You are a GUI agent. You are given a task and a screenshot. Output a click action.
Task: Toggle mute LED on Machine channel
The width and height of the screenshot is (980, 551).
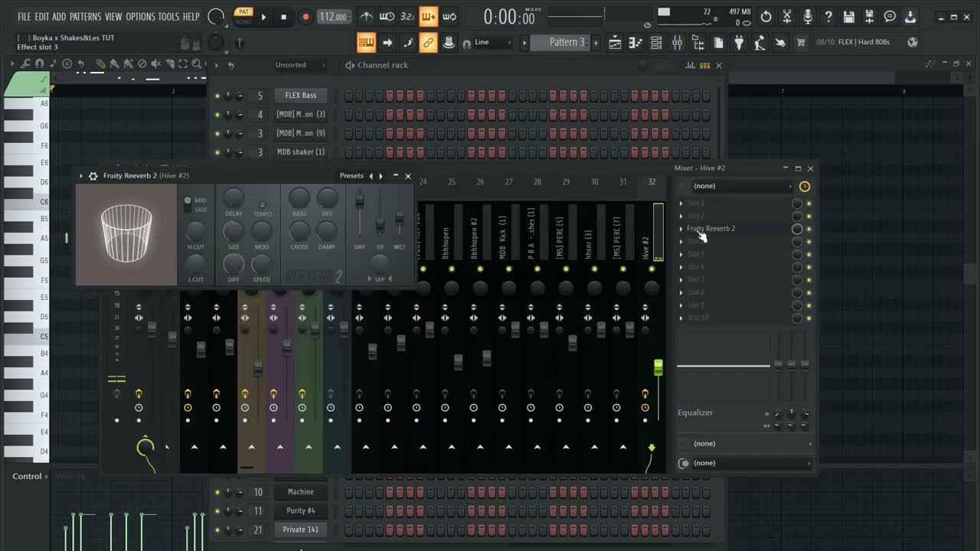(217, 492)
